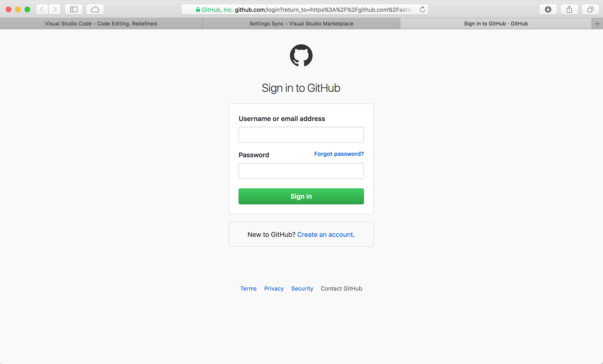Viewport: 603px width, 364px height.
Task: Click the GitHub Octocat logo icon
Action: (x=301, y=56)
